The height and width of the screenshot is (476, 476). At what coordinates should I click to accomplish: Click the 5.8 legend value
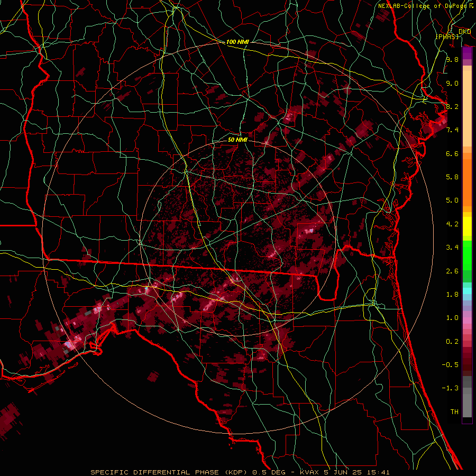click(452, 177)
